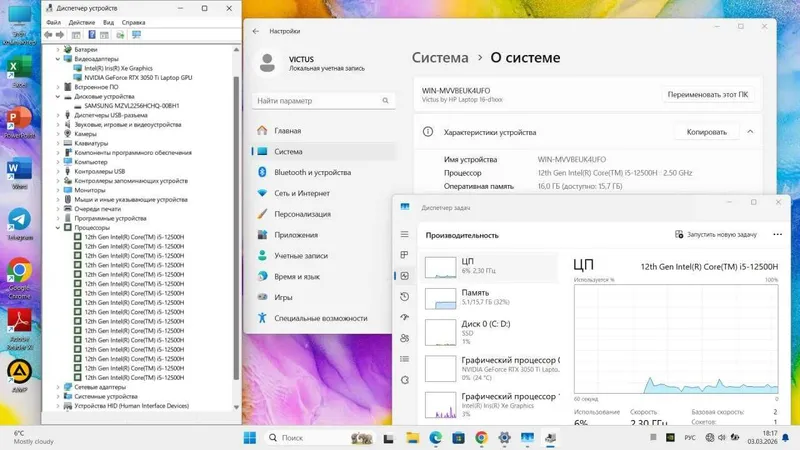Open weather widget showing 6°C
800x450 pixels.
point(34,437)
